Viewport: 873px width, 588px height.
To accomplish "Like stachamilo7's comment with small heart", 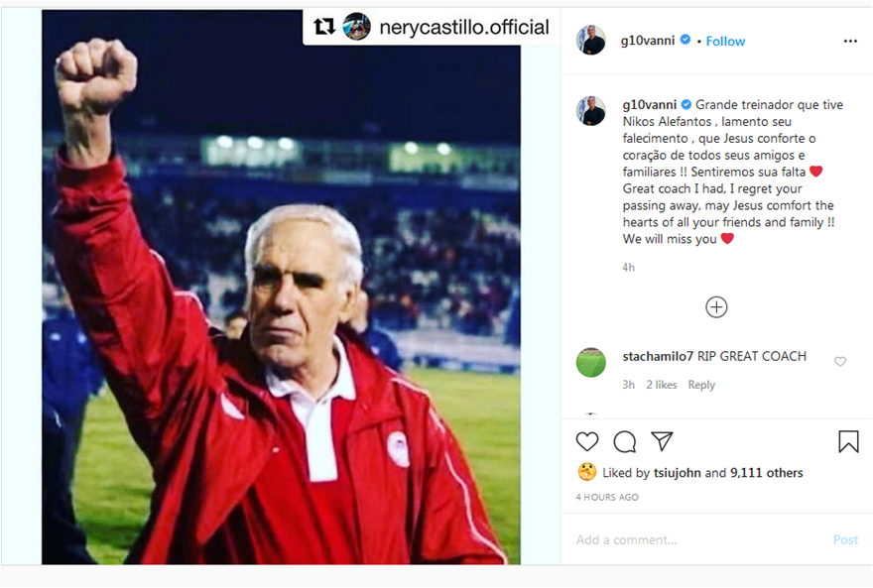I will pyautogui.click(x=840, y=362).
